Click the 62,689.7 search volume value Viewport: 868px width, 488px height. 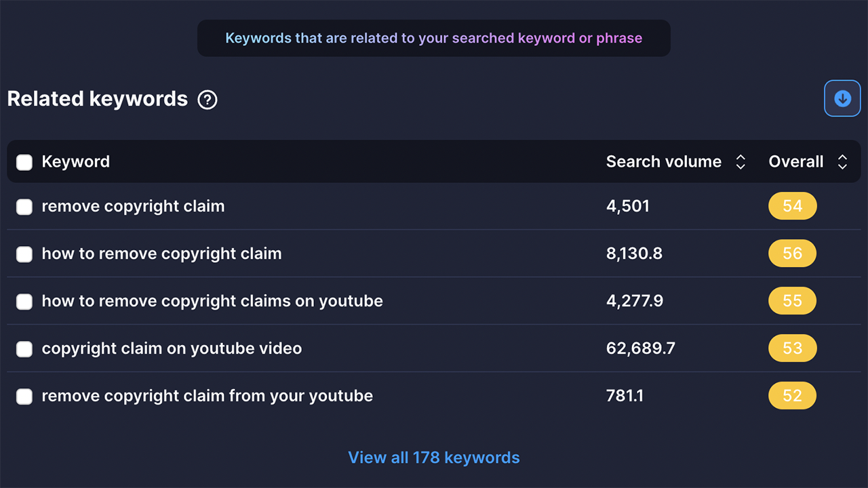pyautogui.click(x=640, y=348)
